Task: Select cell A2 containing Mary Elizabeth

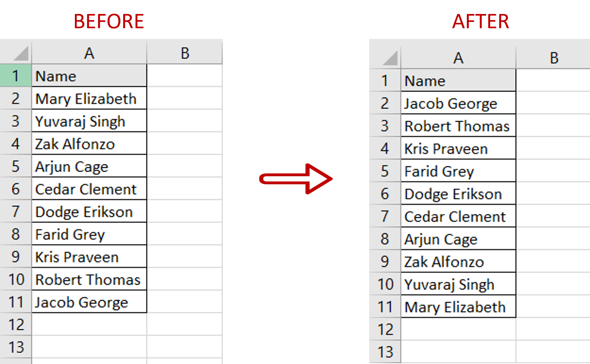Action: click(x=88, y=98)
